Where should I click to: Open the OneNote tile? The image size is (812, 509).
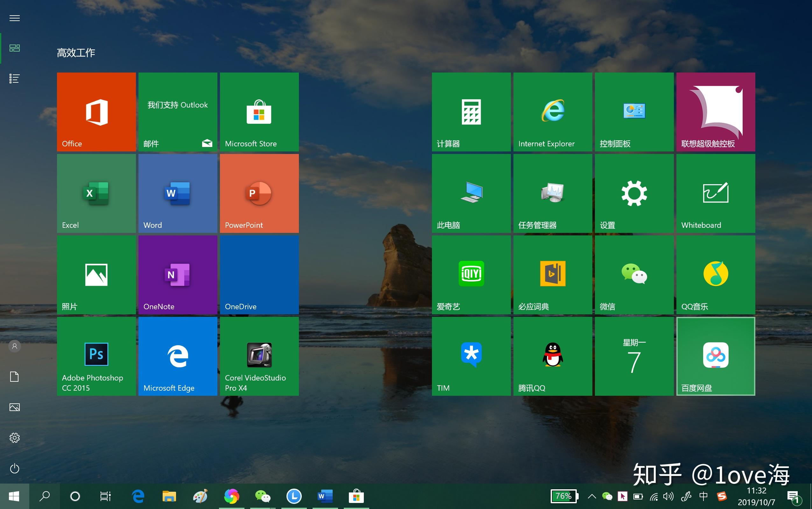pos(178,275)
